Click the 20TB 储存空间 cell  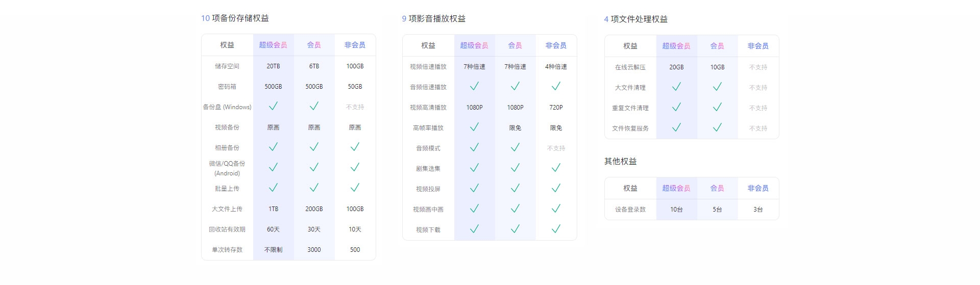pyautogui.click(x=273, y=66)
